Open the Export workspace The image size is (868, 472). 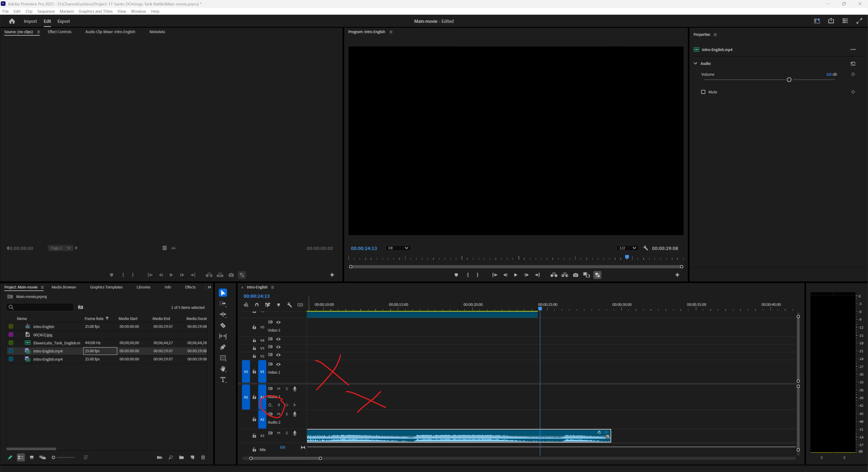(x=63, y=21)
